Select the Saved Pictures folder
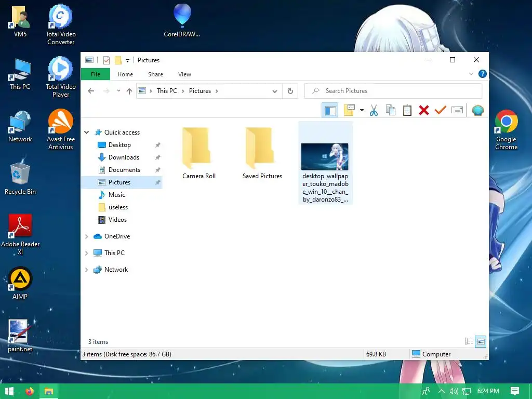The width and height of the screenshot is (532, 399). point(262,153)
